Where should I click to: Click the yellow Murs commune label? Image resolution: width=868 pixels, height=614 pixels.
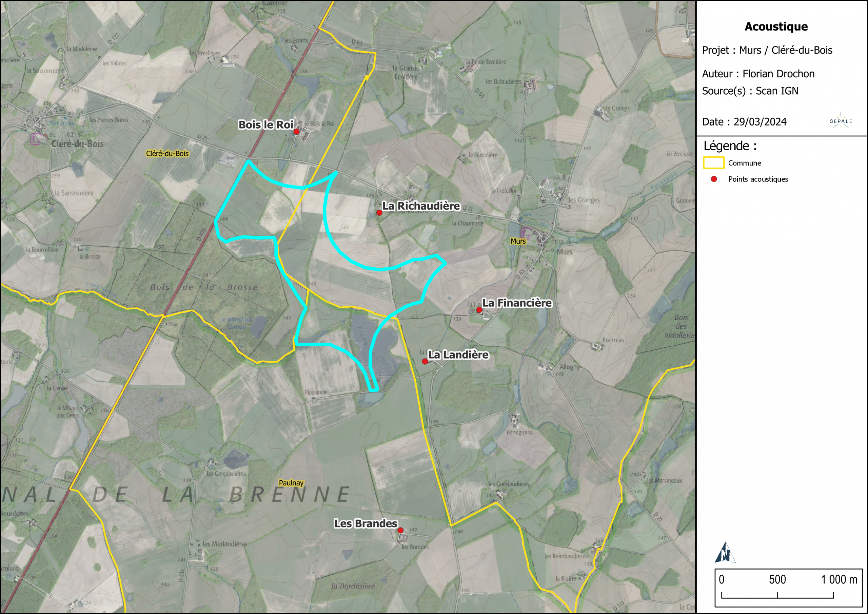click(518, 242)
